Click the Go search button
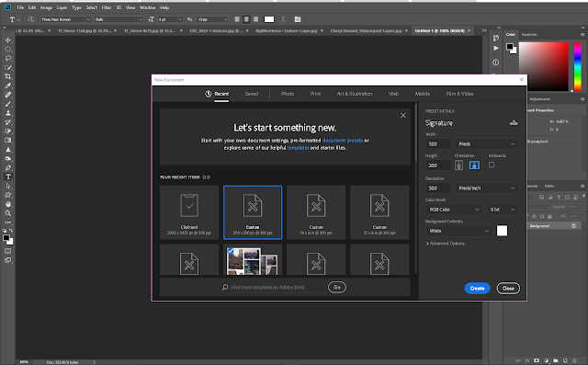 (x=337, y=287)
